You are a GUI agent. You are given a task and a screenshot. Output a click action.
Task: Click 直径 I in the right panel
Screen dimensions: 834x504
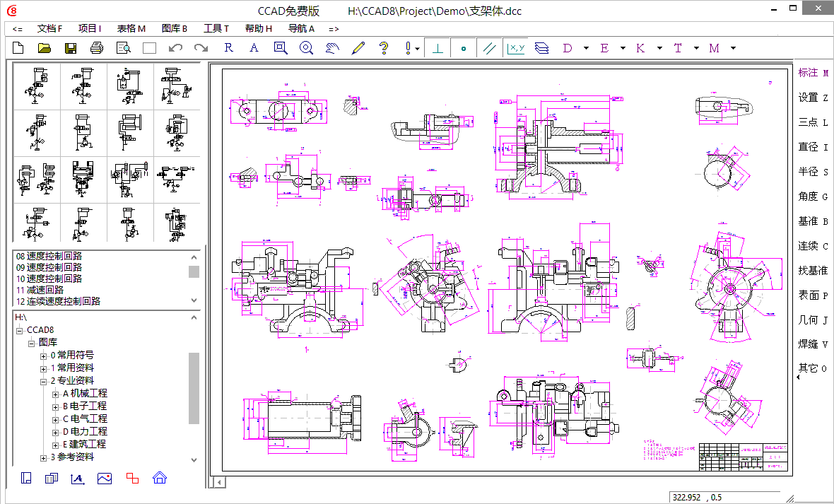point(812,147)
